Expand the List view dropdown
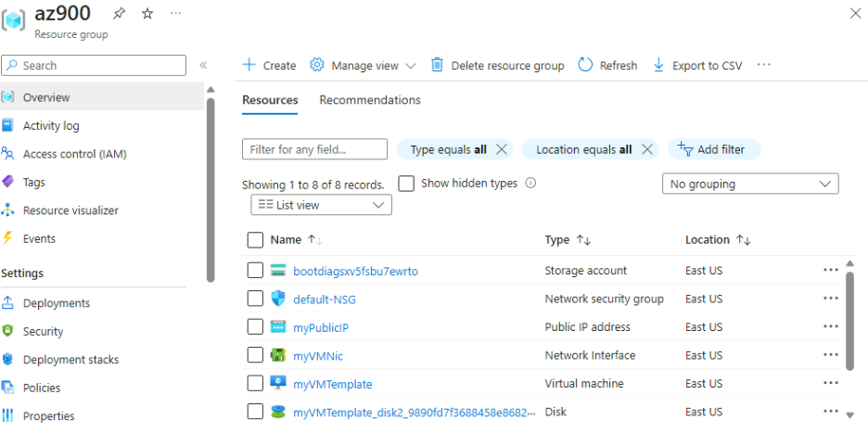Image resolution: width=868 pixels, height=433 pixels. 321,205
